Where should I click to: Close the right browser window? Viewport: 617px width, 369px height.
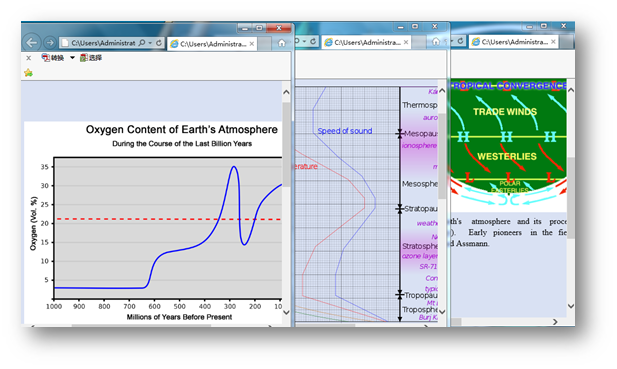point(563,26)
